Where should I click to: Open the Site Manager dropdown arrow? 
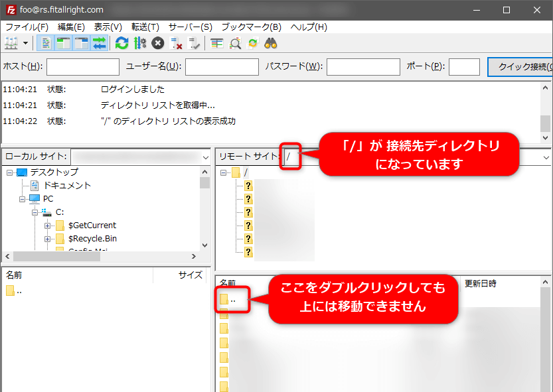25,43
